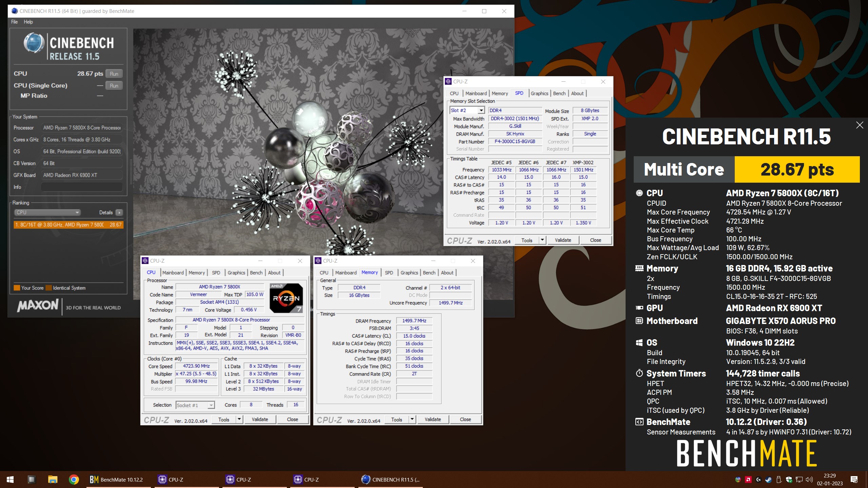Click the DRAM Frequency 1499.7 MHz value
This screenshot has height=488, width=868.
[414, 321]
